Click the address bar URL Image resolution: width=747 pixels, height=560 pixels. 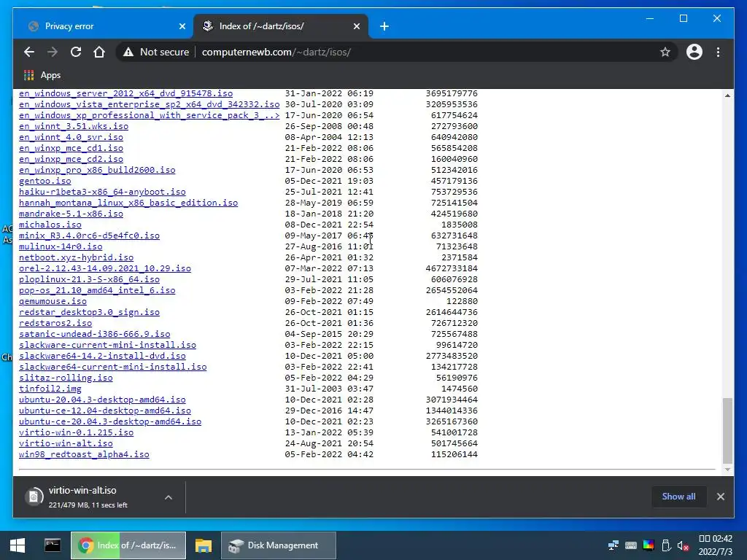tap(276, 52)
